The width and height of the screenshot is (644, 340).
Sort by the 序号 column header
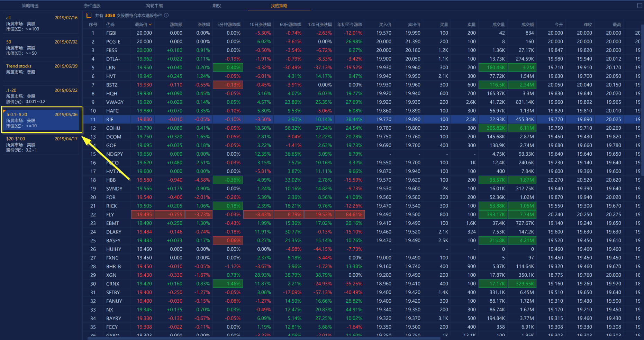click(93, 25)
